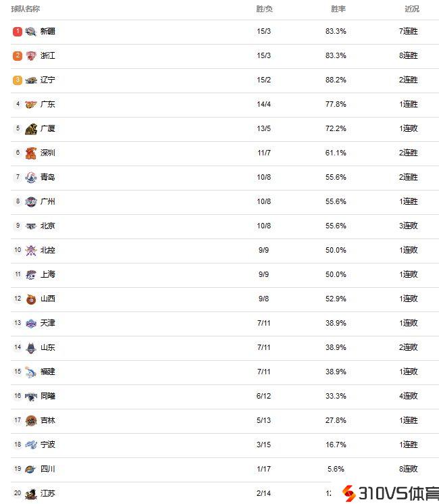Click the 广州 team logo icon

[x=31, y=202]
